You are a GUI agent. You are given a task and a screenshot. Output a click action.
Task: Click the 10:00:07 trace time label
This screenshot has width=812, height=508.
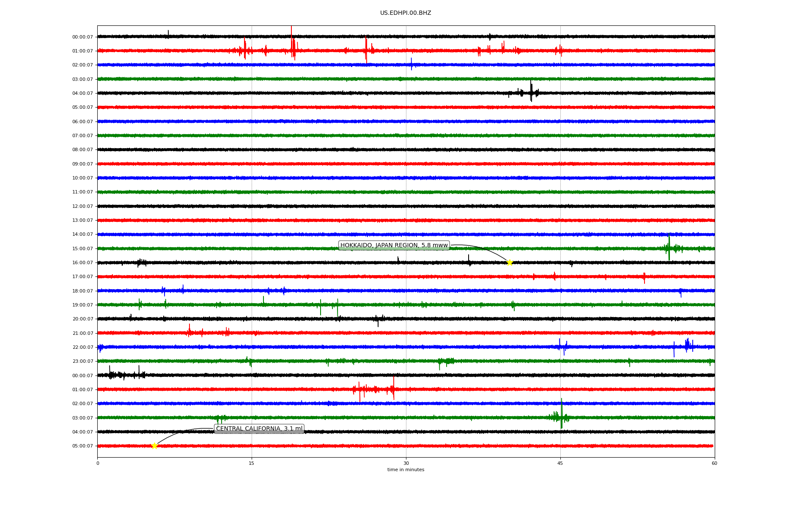82,178
